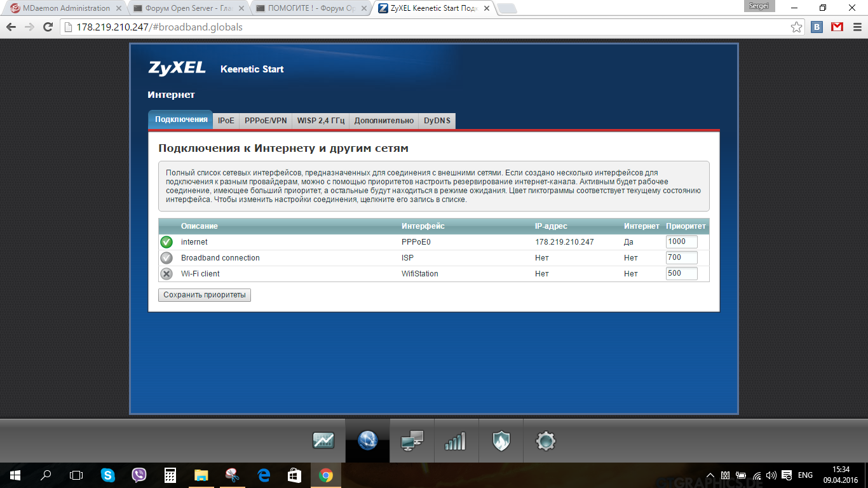Open the System Monitor chart icon
868x488 pixels.
323,440
